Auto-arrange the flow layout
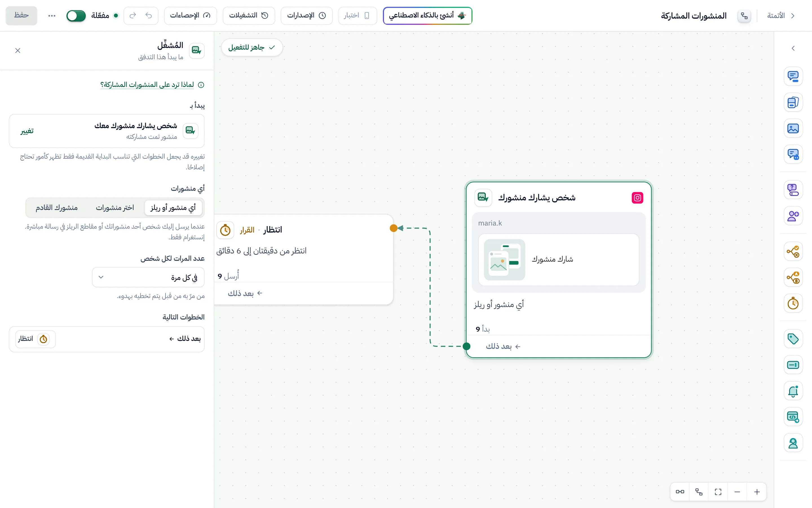 pos(699,492)
